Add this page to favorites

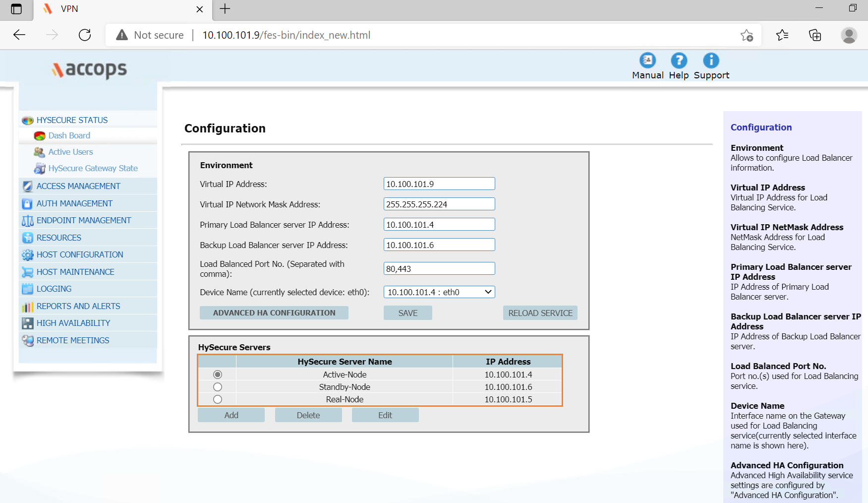(747, 35)
